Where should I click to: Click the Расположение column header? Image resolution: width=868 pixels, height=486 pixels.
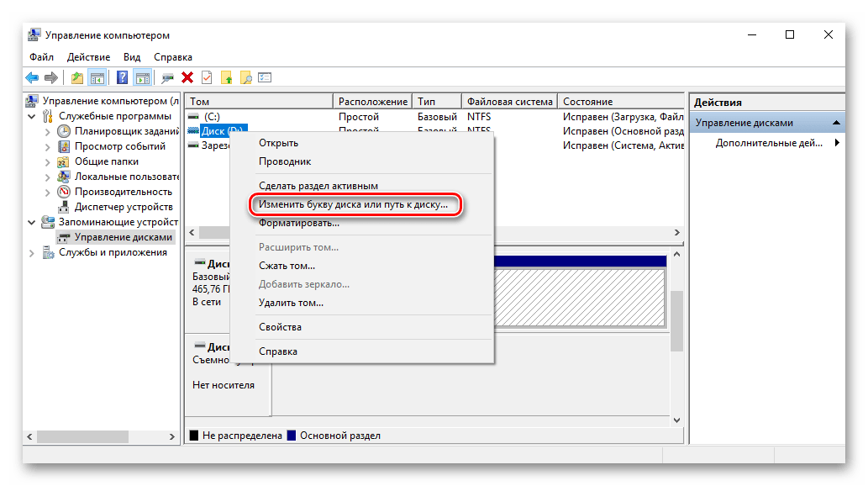coord(372,102)
